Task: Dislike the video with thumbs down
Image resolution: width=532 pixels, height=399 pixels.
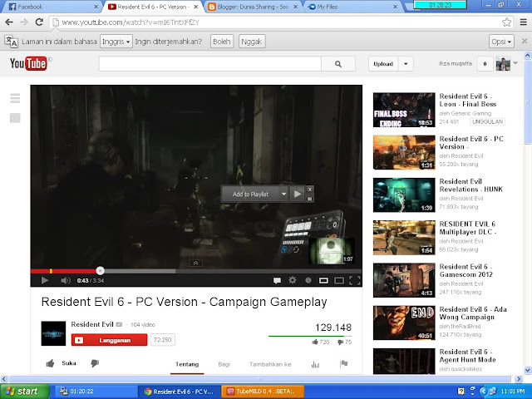Action: tap(95, 364)
